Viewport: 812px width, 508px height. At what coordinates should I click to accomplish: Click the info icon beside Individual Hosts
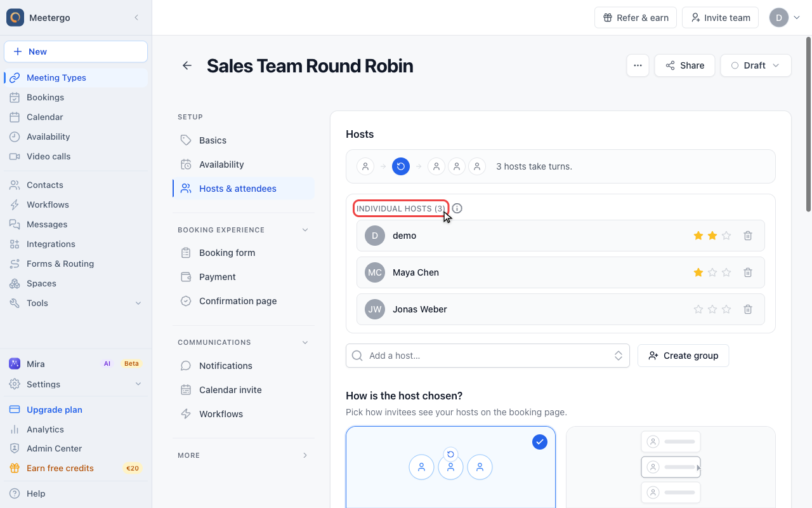pyautogui.click(x=457, y=208)
